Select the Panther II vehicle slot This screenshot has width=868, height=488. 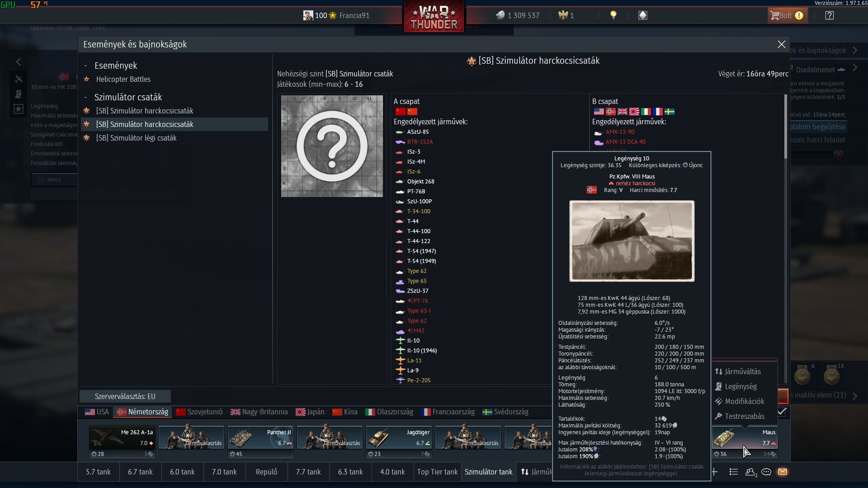[260, 442]
